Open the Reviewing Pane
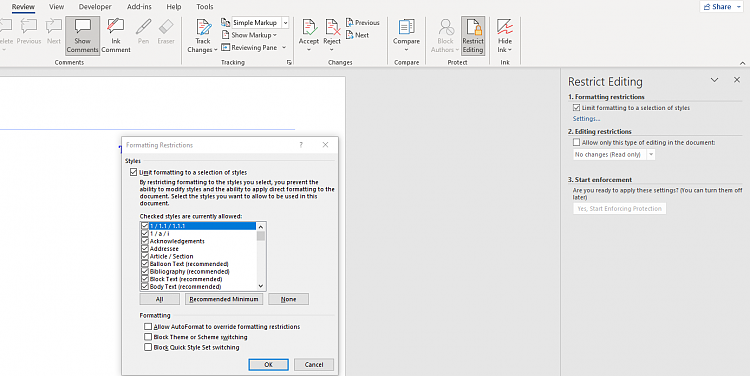 (x=249, y=47)
